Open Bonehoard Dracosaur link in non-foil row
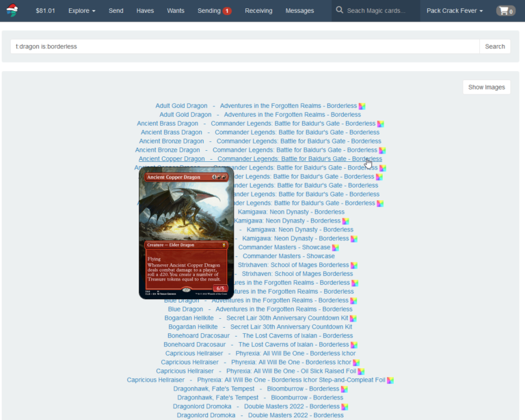The width and height of the screenshot is (525, 420). (198, 335)
